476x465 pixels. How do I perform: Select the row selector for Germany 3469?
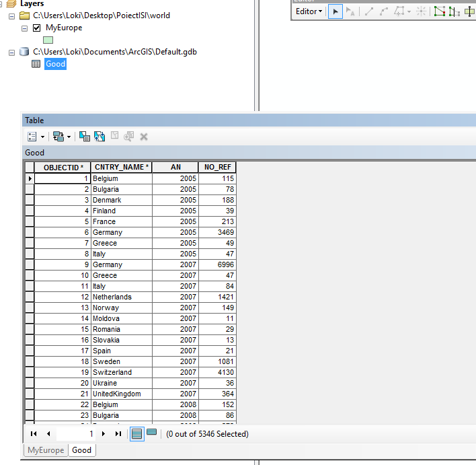30,233
